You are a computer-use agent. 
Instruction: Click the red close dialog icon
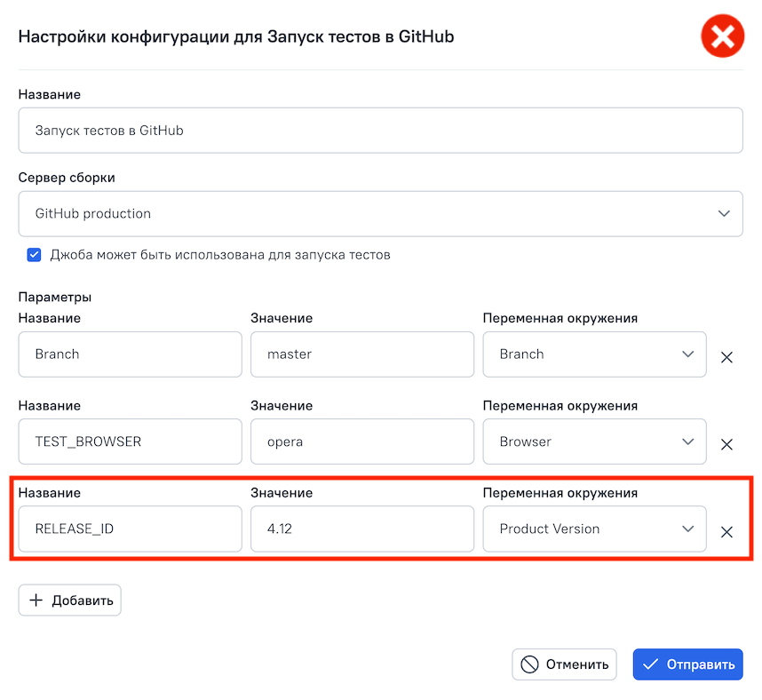point(722,37)
